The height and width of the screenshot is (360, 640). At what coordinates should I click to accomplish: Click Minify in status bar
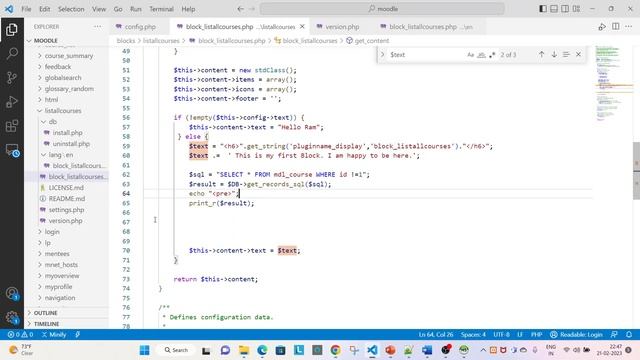[x=54, y=334]
